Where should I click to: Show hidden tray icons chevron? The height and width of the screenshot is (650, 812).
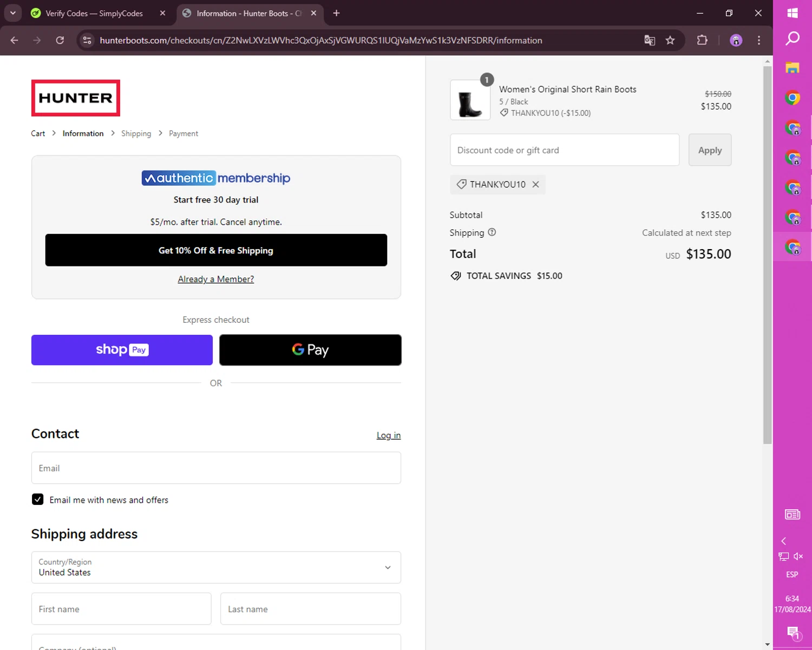pyautogui.click(x=783, y=541)
